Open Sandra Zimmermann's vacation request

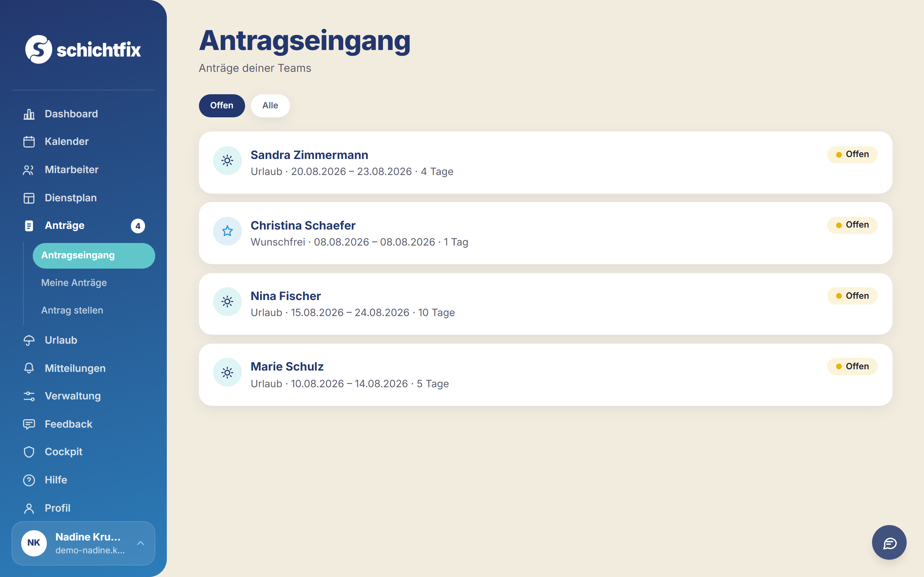click(x=545, y=163)
